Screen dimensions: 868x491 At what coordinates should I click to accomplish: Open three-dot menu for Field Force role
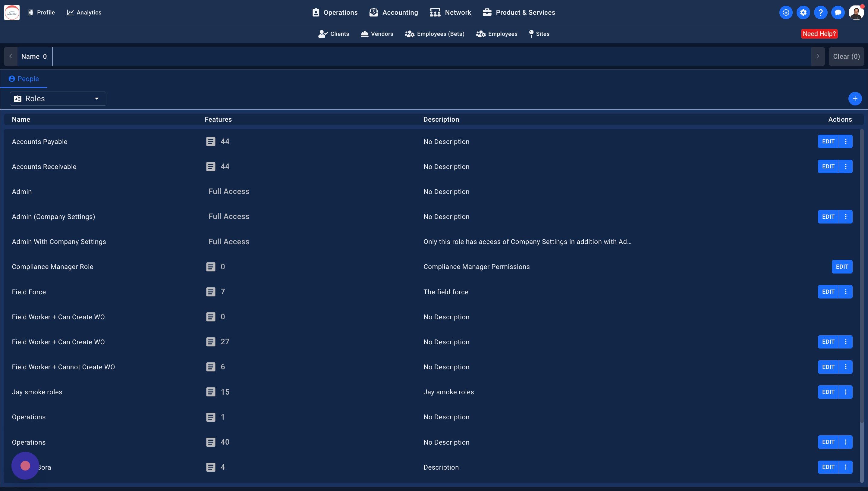(x=845, y=292)
